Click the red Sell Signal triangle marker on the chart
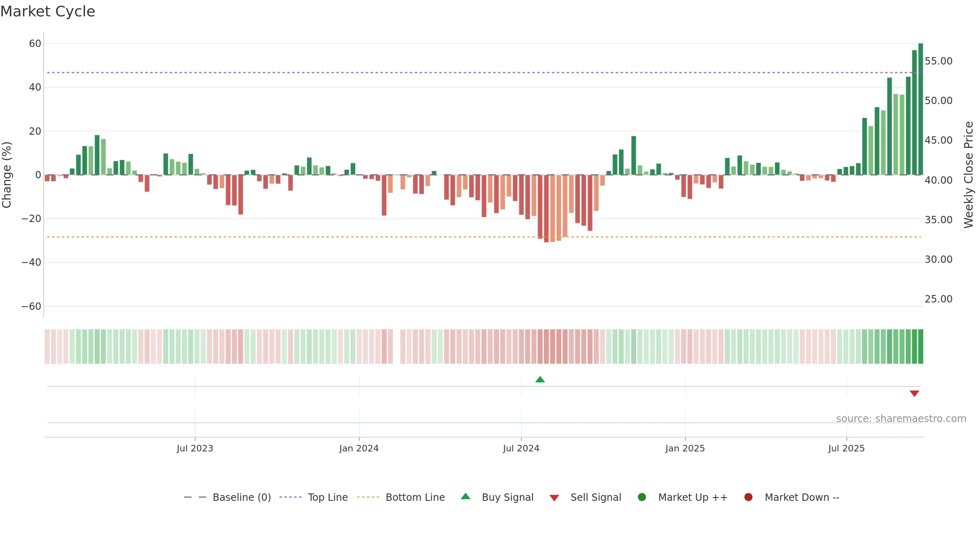 click(914, 393)
